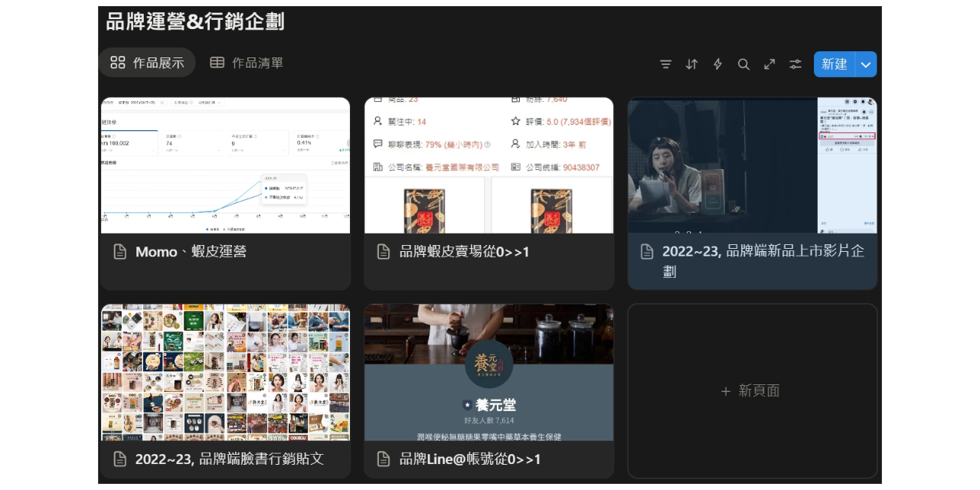Click the page icon on the 臉書行銷貼文 card
Image resolution: width=980 pixels, height=490 pixels.
[120, 459]
